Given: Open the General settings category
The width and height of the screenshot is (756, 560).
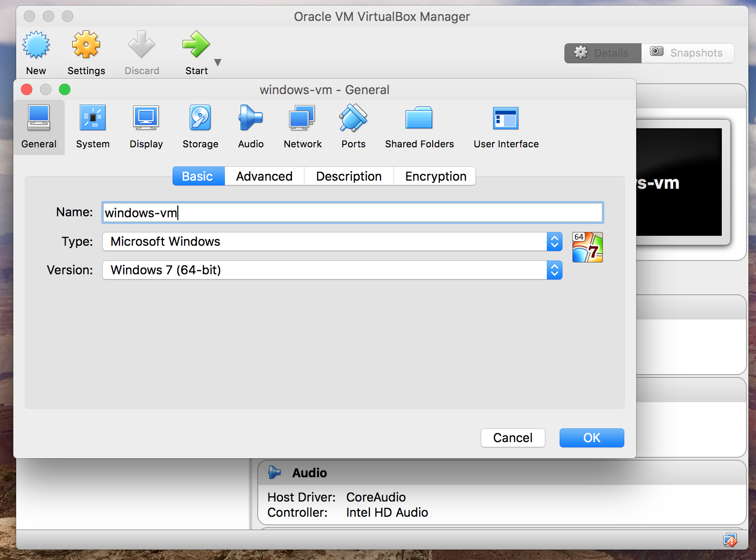Looking at the screenshot, I should (39, 127).
